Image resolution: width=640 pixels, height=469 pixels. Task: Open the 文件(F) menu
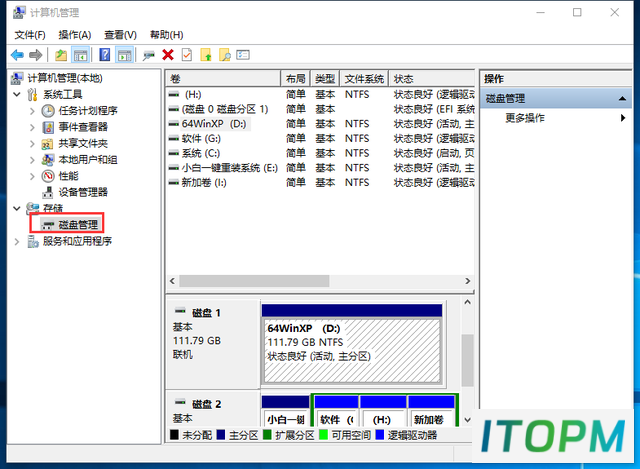30,35
